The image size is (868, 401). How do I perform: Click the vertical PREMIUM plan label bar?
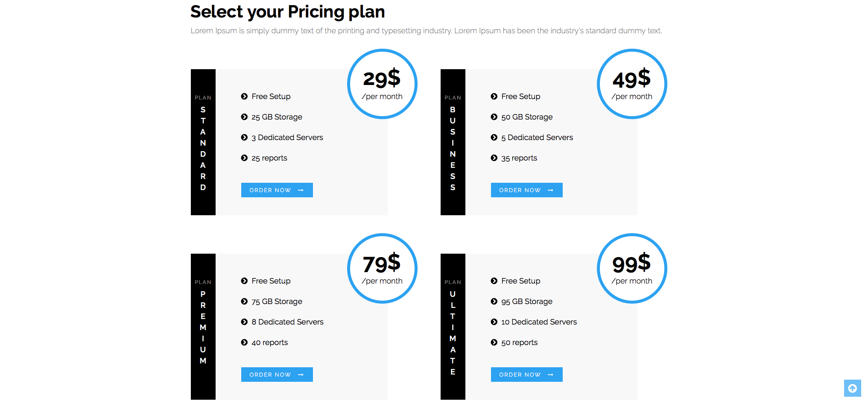coord(203,327)
